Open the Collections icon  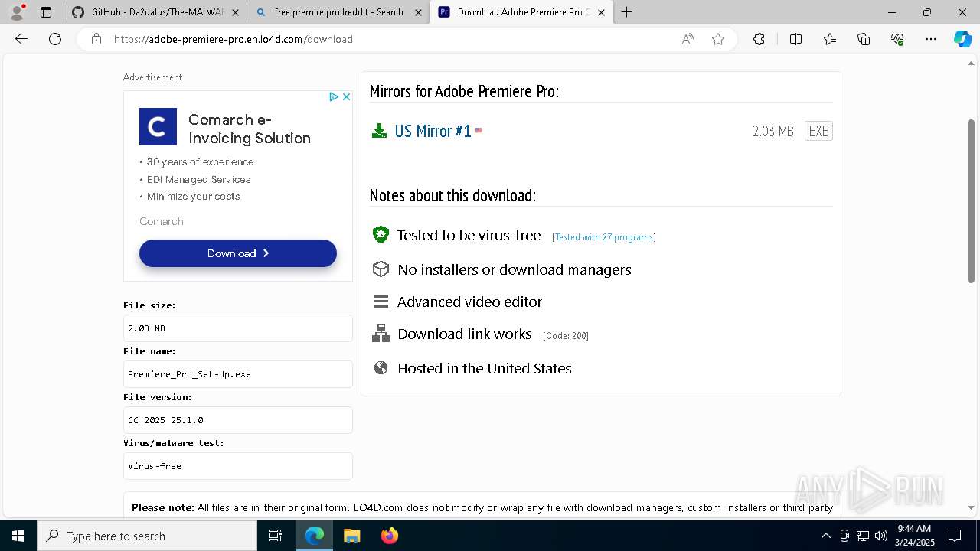(864, 39)
